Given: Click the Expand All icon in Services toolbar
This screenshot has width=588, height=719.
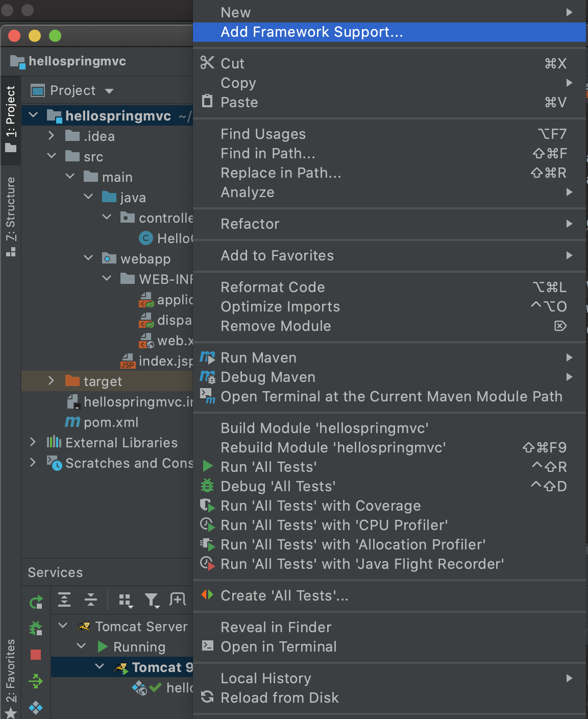Looking at the screenshot, I should pyautogui.click(x=64, y=600).
